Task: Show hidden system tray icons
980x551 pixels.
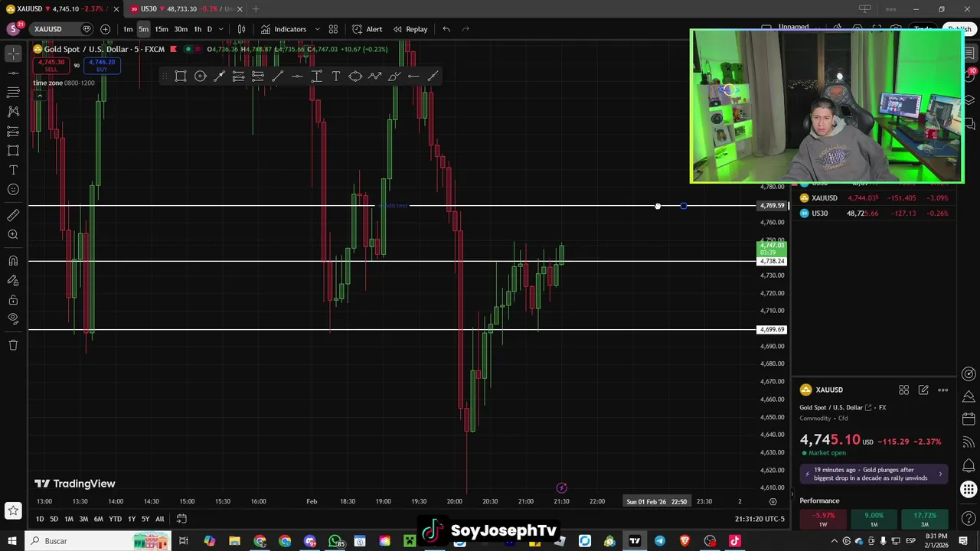Action: [835, 541]
